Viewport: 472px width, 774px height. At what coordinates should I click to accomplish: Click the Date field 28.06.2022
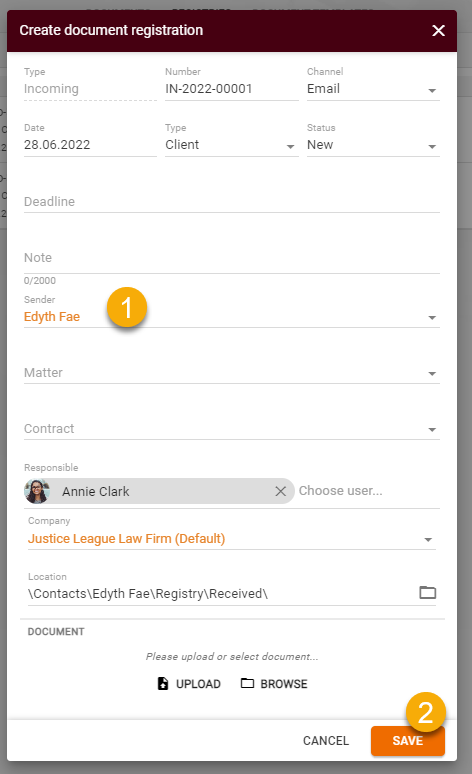point(90,145)
